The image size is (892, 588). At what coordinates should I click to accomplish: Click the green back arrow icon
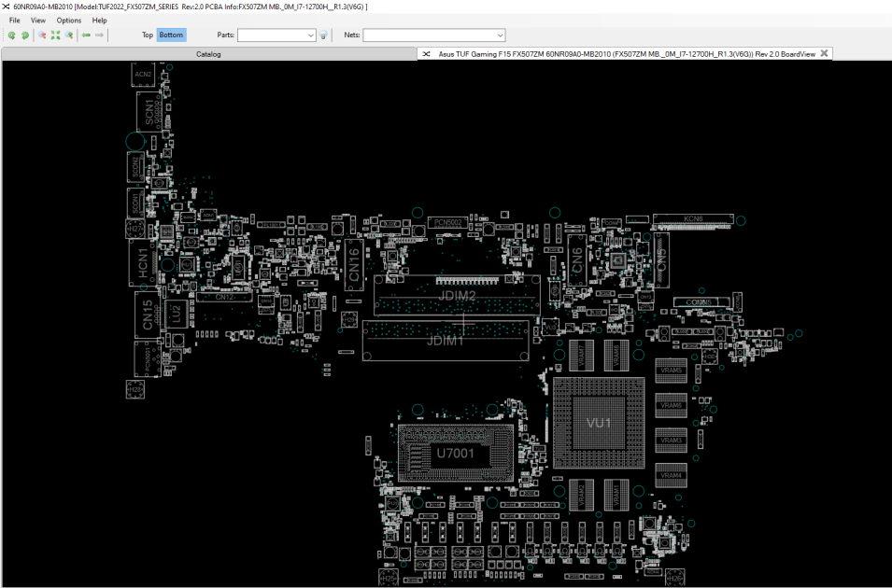click(86, 35)
